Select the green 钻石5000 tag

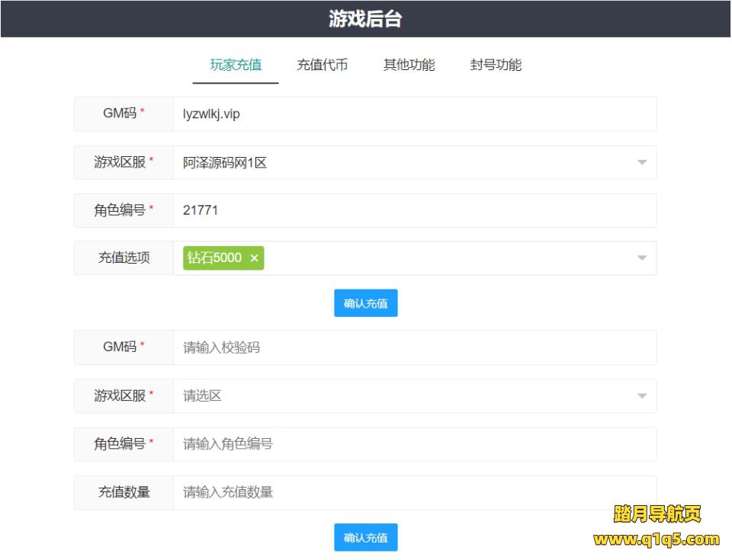[213, 258]
